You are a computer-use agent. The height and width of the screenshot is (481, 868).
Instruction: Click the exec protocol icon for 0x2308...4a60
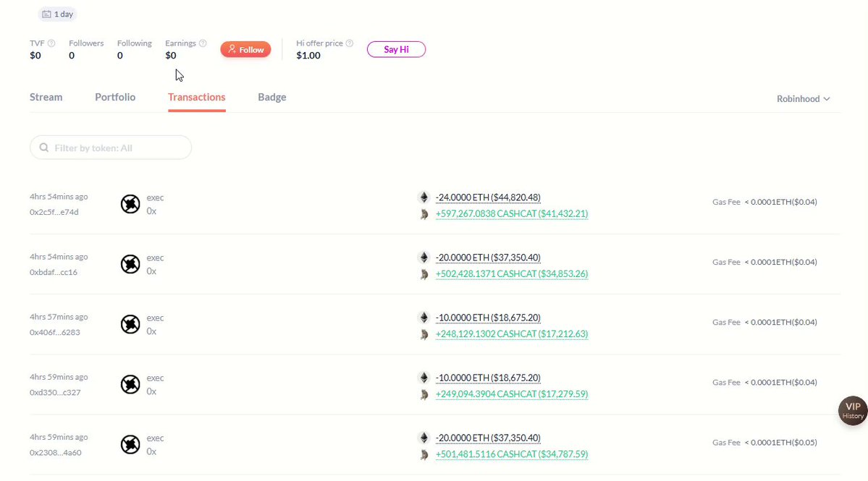click(x=130, y=445)
